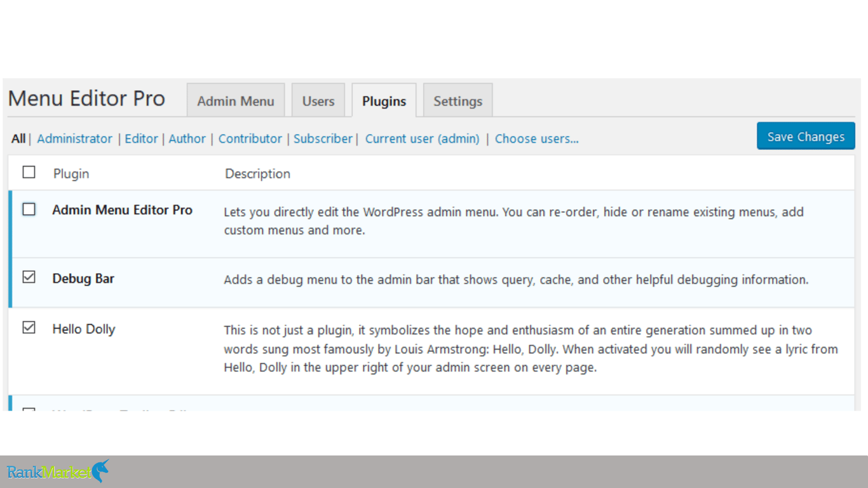This screenshot has height=488, width=868.
Task: Click the Admin Menu Editor Pro plugin name
Action: coord(122,210)
